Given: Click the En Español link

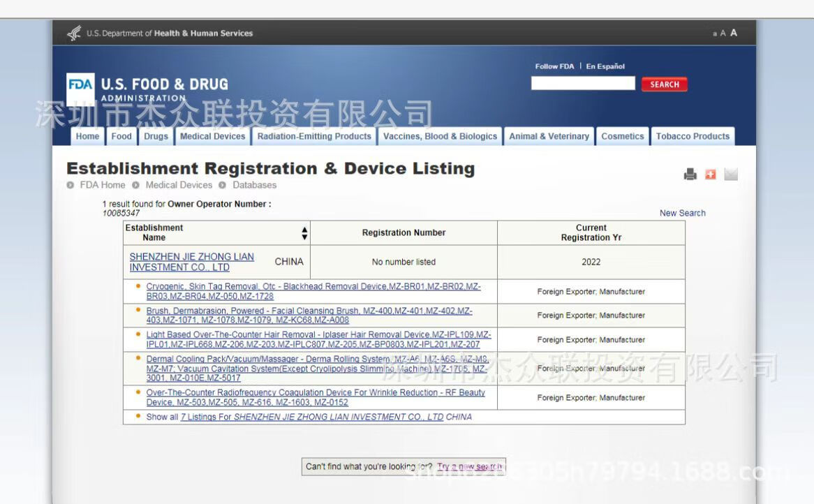Looking at the screenshot, I should [x=605, y=66].
